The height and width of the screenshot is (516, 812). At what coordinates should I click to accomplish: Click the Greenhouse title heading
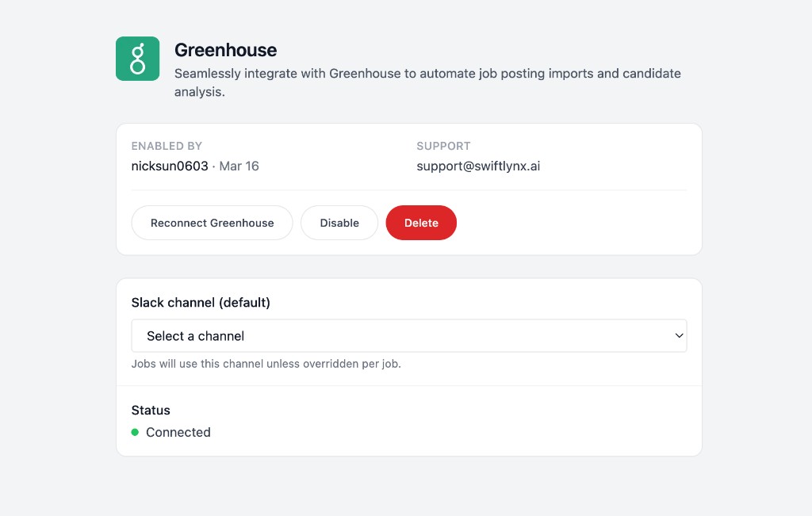coord(226,50)
